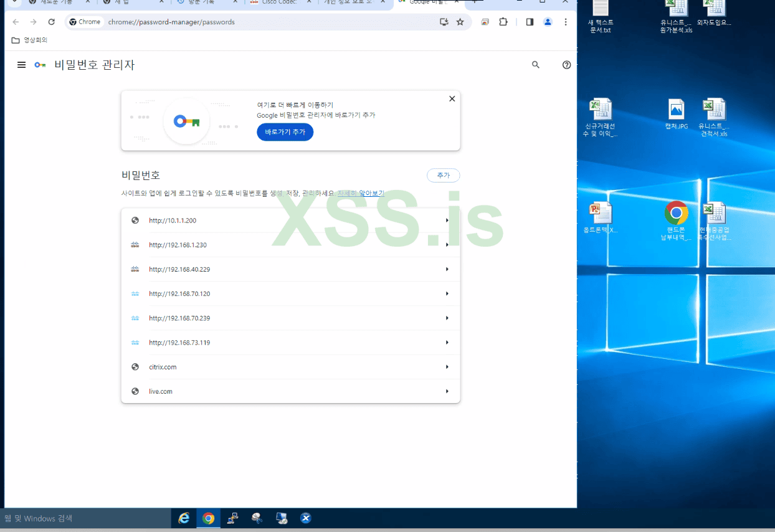775x532 pixels.
Task: Open password search magnifier icon
Action: (x=536, y=65)
